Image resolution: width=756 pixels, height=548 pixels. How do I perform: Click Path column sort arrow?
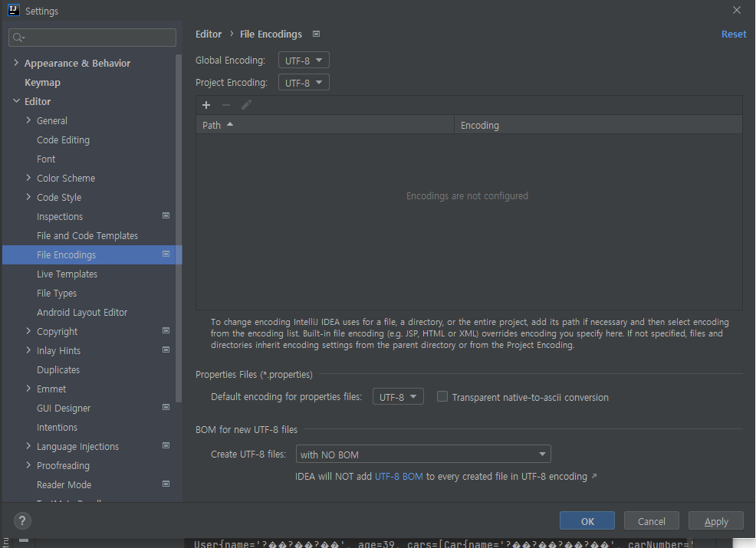click(x=230, y=124)
